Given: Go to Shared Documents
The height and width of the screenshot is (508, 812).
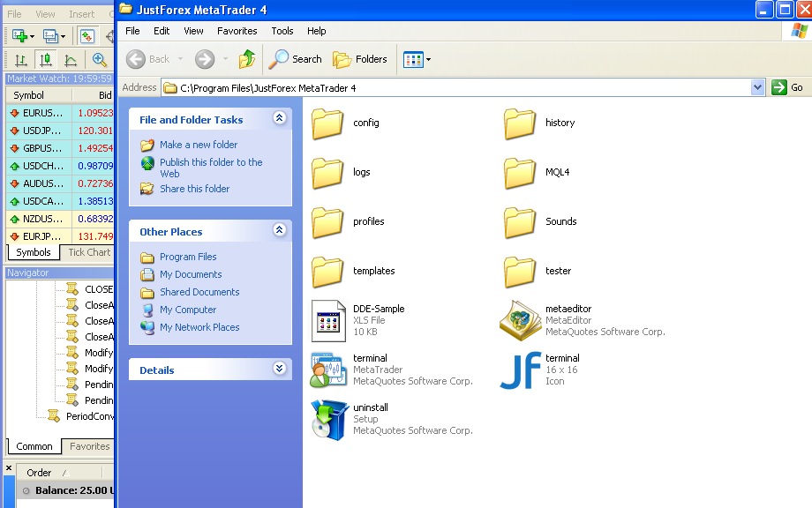Looking at the screenshot, I should click(x=199, y=292).
